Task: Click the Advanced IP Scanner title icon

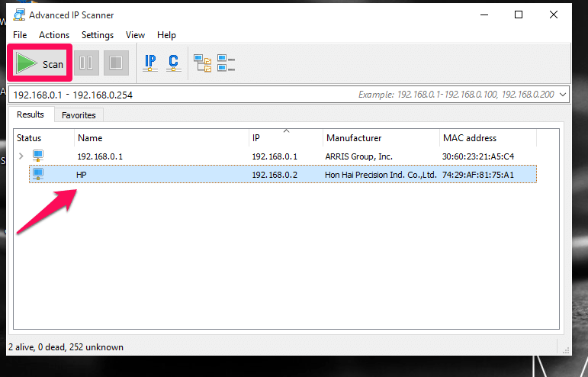Action: coord(19,15)
